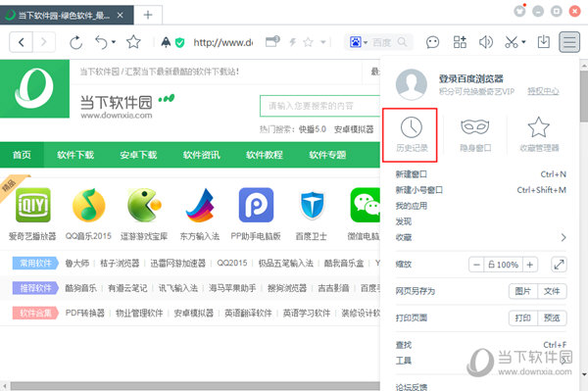Toggle the speaker sound icon
This screenshot has width=588, height=391.
pyautogui.click(x=486, y=42)
